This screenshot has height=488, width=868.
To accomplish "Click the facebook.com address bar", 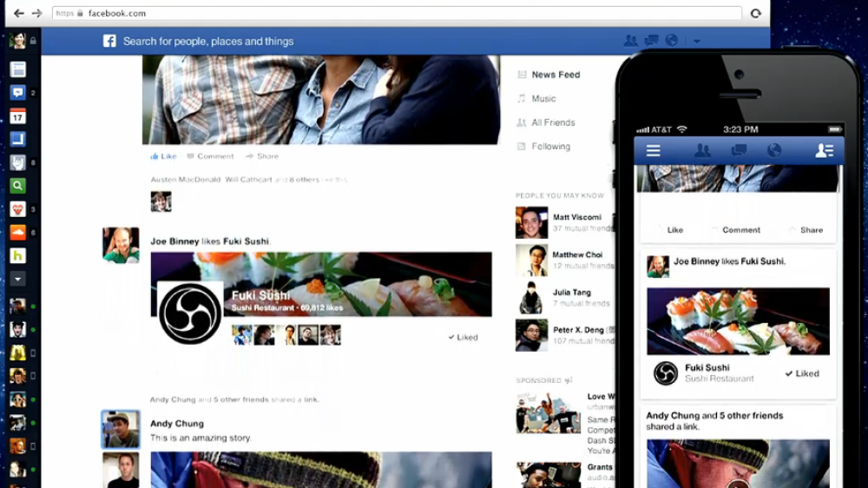I will coord(397,13).
